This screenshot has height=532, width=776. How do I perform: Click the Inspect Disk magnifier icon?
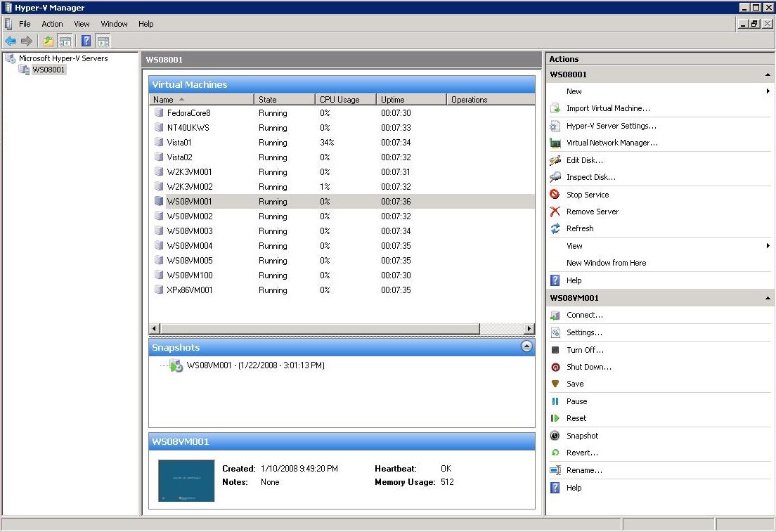pos(555,177)
